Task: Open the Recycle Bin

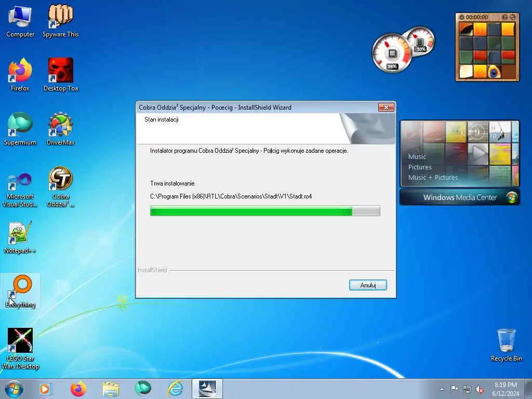Action: tap(506, 345)
